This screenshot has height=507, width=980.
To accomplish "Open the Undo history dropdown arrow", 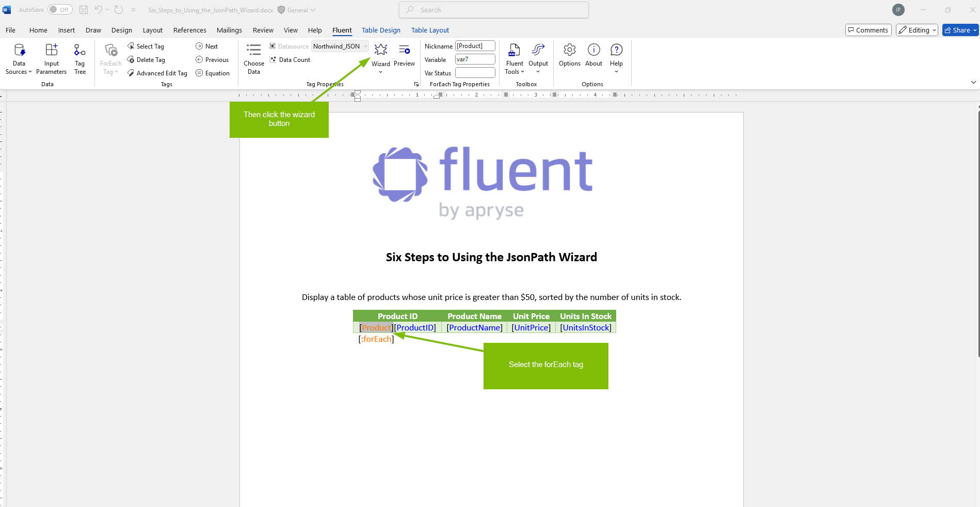I will coord(107,10).
